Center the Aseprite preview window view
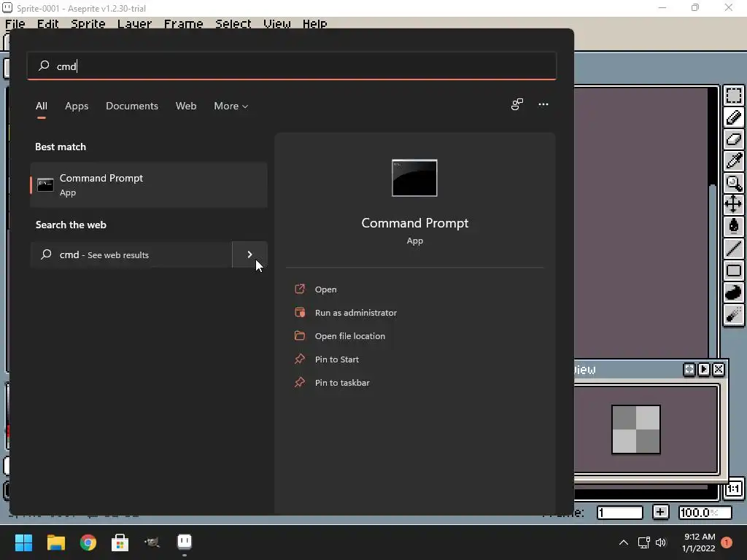747x560 pixels. coord(689,370)
